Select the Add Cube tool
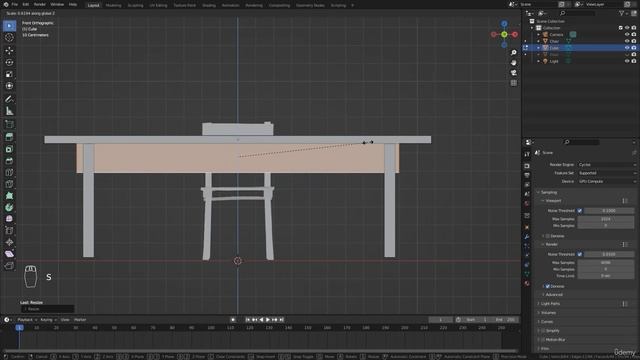640x360 pixels. 9,124
